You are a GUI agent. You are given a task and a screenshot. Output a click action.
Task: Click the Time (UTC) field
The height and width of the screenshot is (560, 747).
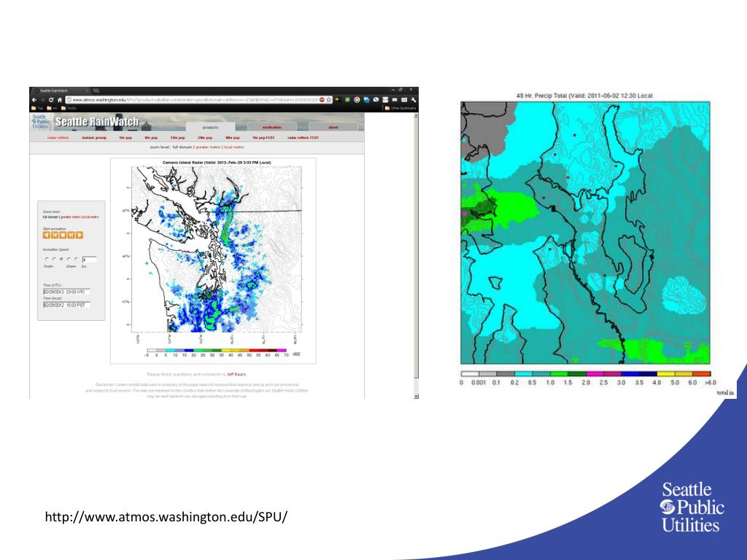[66, 292]
